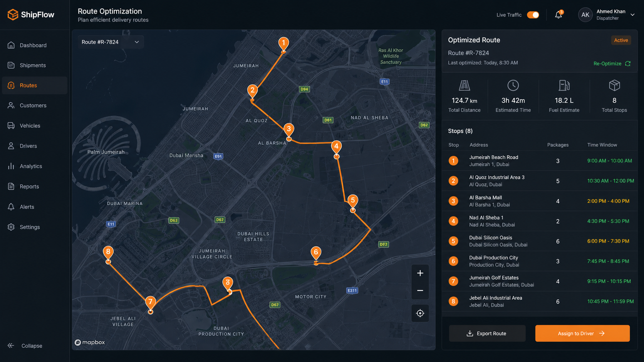Click the Active status badge
644x362 pixels.
coord(621,40)
